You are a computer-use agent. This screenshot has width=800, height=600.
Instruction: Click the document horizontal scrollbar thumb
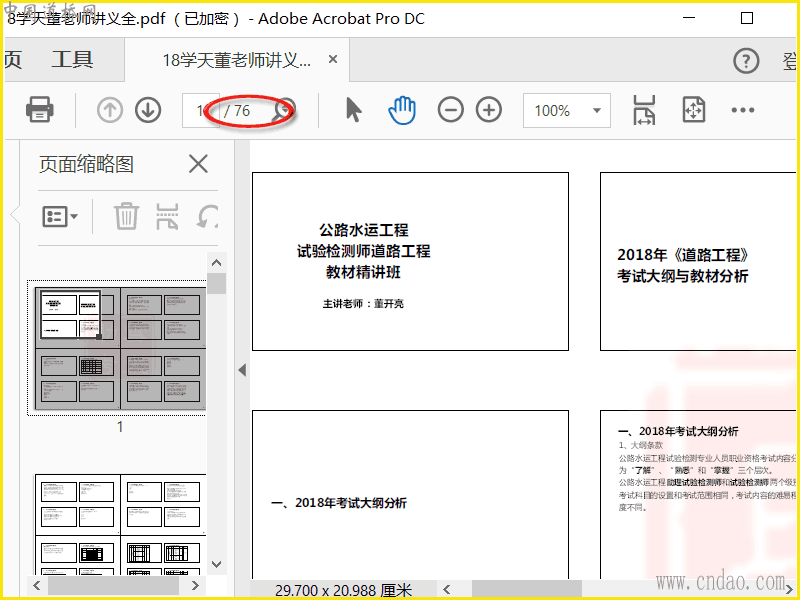tap(527, 590)
